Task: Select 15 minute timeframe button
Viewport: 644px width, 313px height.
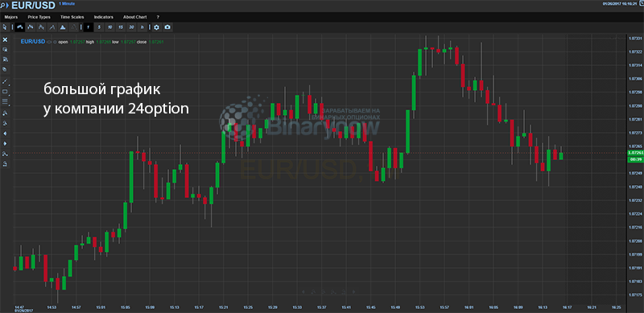Action: [120, 27]
